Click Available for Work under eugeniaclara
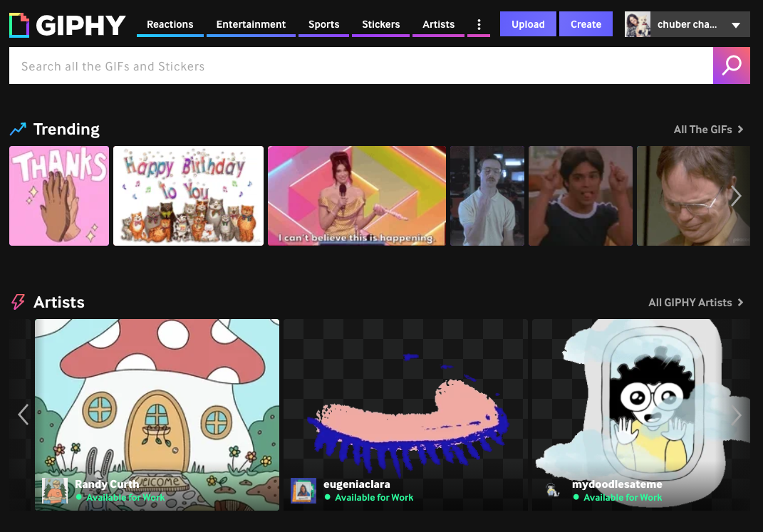Image resolution: width=763 pixels, height=532 pixels. click(374, 498)
